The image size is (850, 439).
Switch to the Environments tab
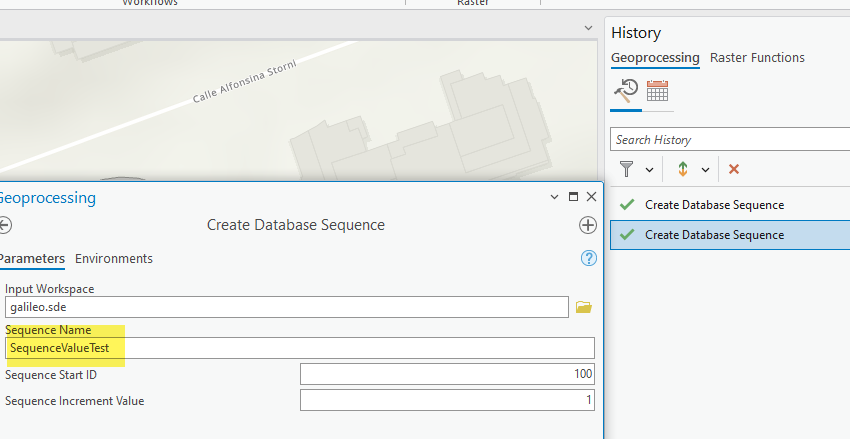114,258
